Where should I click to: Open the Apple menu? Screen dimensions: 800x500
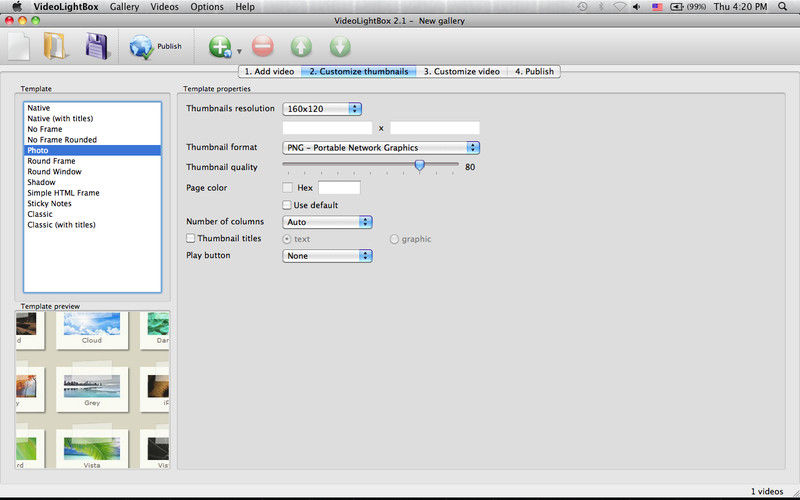(x=16, y=7)
